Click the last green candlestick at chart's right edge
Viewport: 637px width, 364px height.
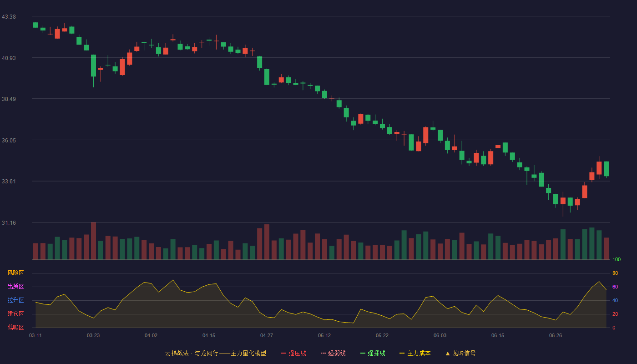pyautogui.click(x=606, y=169)
